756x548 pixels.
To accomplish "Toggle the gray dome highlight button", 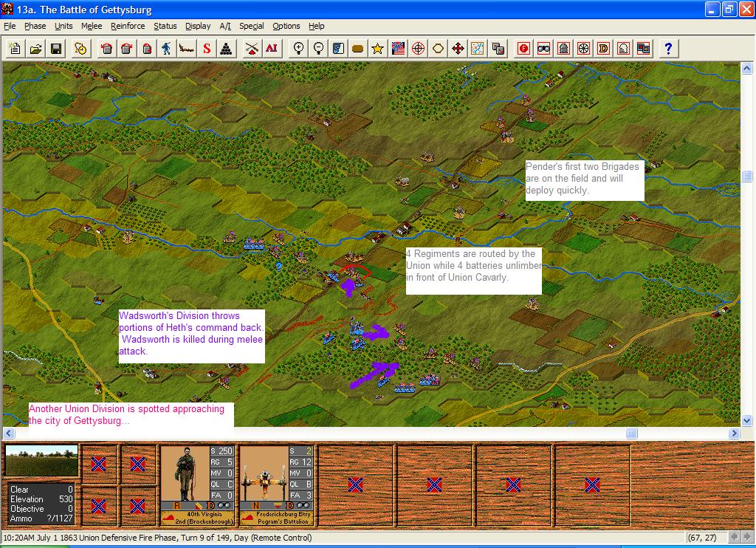I will [563, 48].
